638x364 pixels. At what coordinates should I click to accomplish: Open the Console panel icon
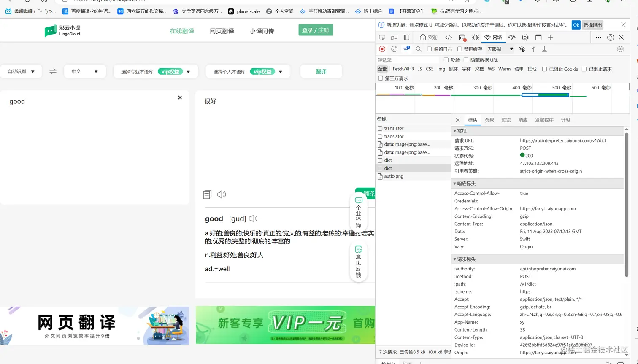pos(462,38)
